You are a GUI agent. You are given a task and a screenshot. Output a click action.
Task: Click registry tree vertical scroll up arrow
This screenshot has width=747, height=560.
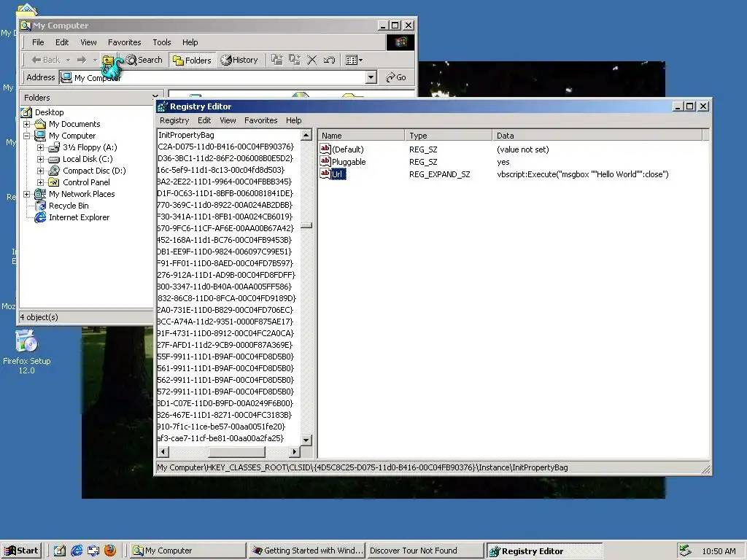(x=306, y=135)
